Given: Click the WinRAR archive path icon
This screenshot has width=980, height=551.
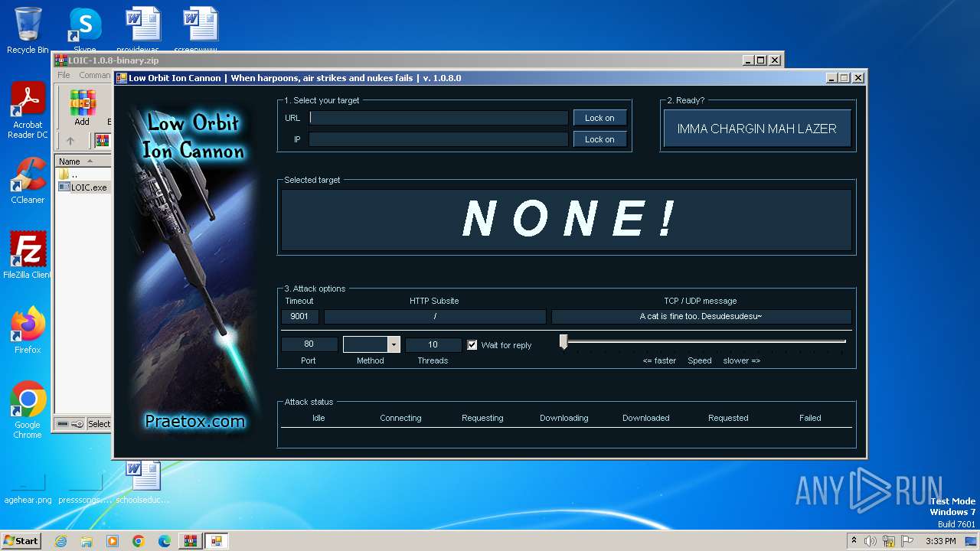Looking at the screenshot, I should pos(102,141).
